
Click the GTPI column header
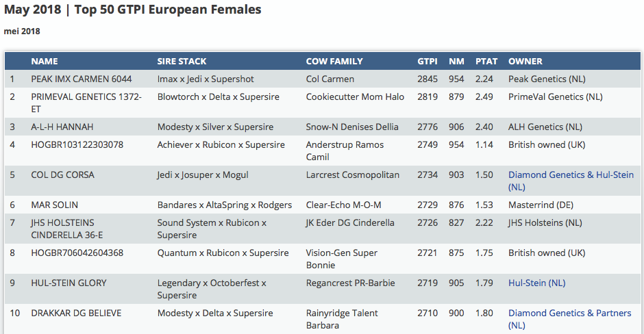tap(428, 62)
